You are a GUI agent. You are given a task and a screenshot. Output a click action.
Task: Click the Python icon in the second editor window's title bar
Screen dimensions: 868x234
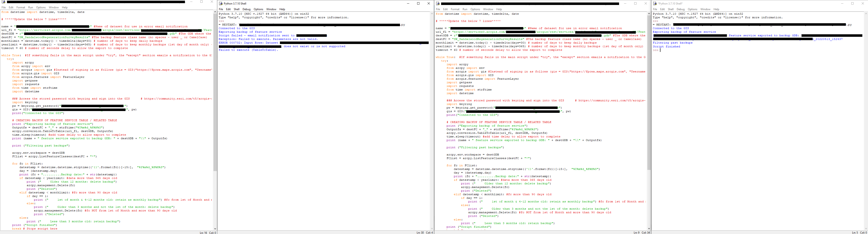[438, 4]
